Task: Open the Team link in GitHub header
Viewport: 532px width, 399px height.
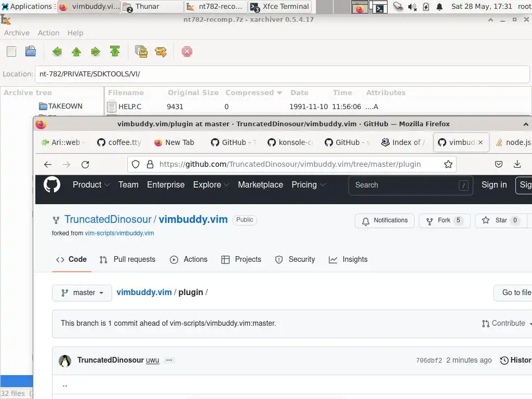Action: 128,185
